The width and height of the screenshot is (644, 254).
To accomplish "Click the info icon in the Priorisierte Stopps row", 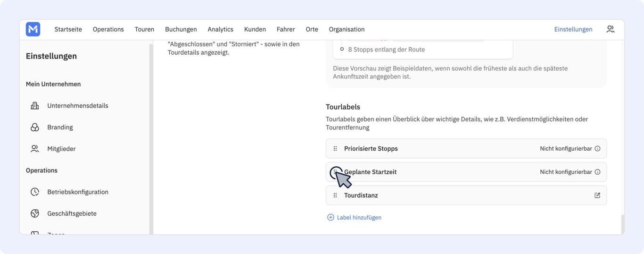I will coord(597,148).
